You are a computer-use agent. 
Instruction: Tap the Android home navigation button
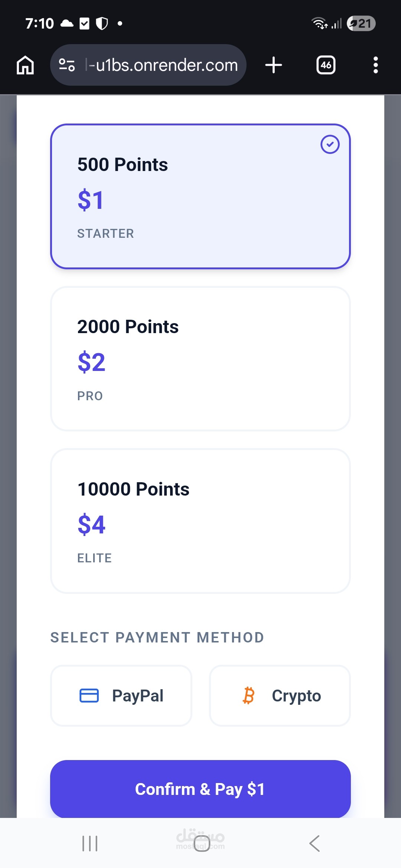pos(202,844)
